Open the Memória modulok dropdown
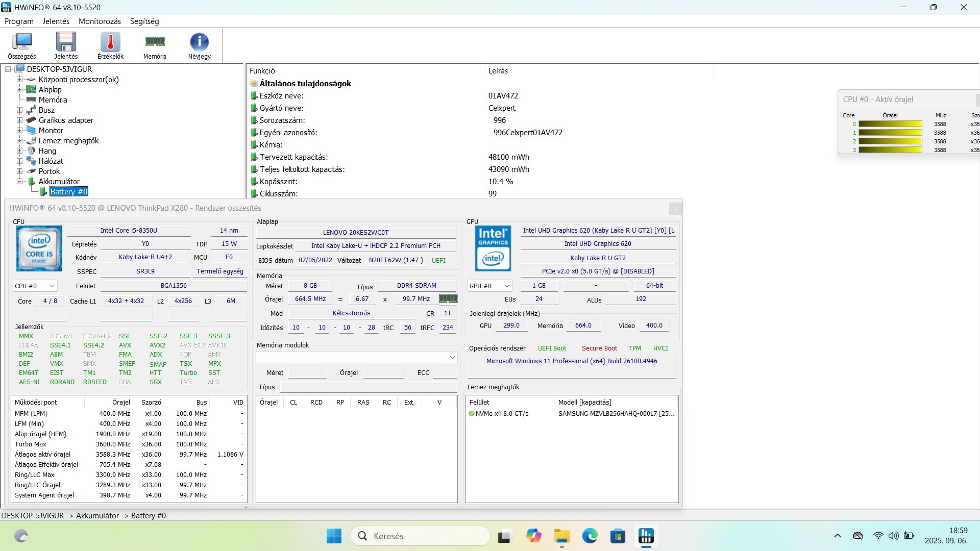Viewport: 980px width, 551px height. coord(356,357)
